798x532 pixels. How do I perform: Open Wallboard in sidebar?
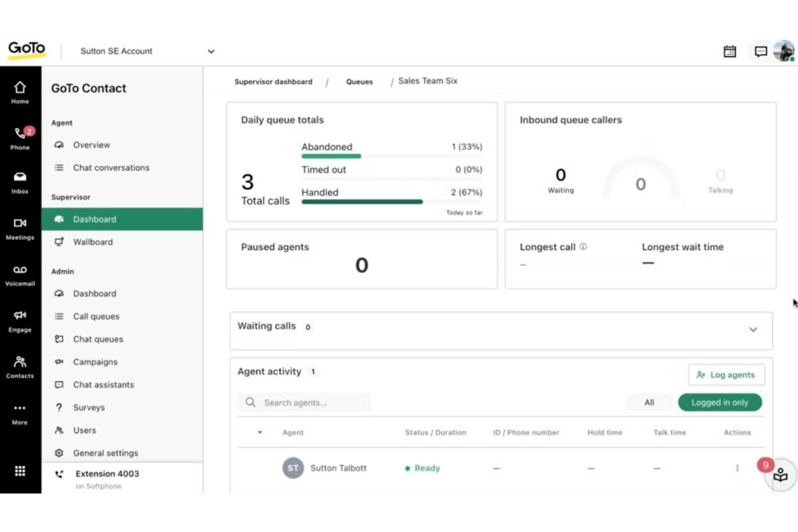point(122,242)
